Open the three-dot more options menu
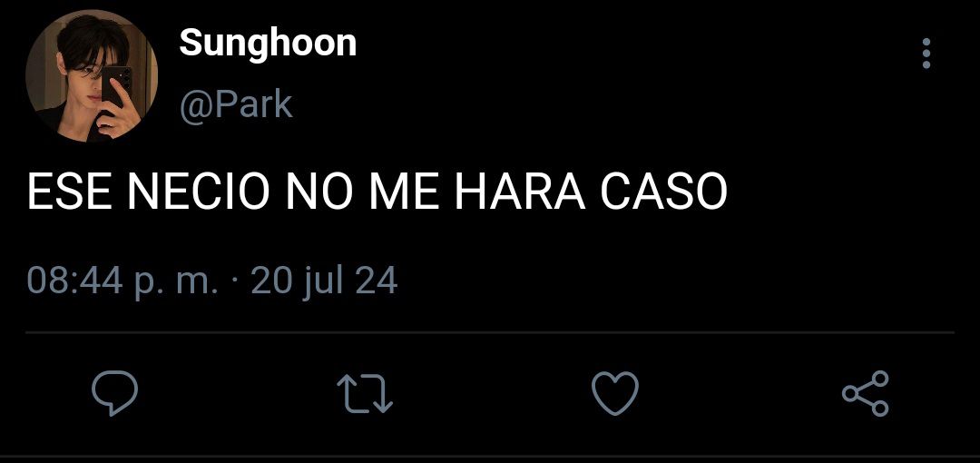 926,54
